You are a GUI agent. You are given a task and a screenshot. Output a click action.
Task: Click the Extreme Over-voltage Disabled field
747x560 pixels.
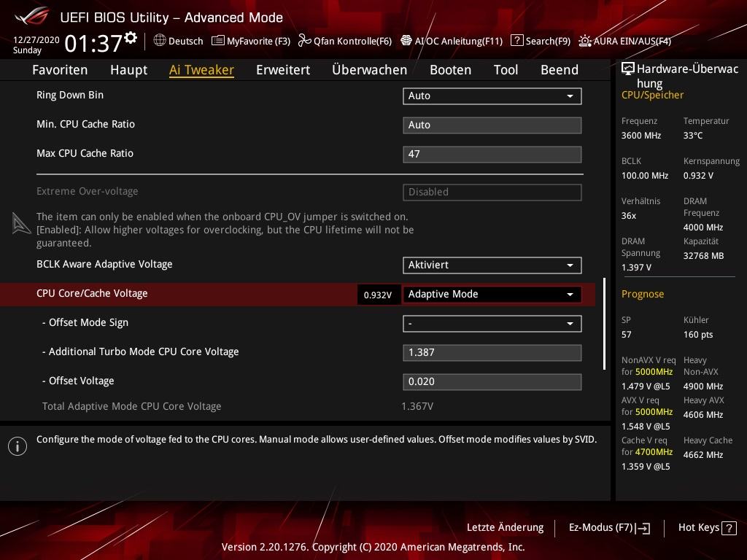(492, 192)
